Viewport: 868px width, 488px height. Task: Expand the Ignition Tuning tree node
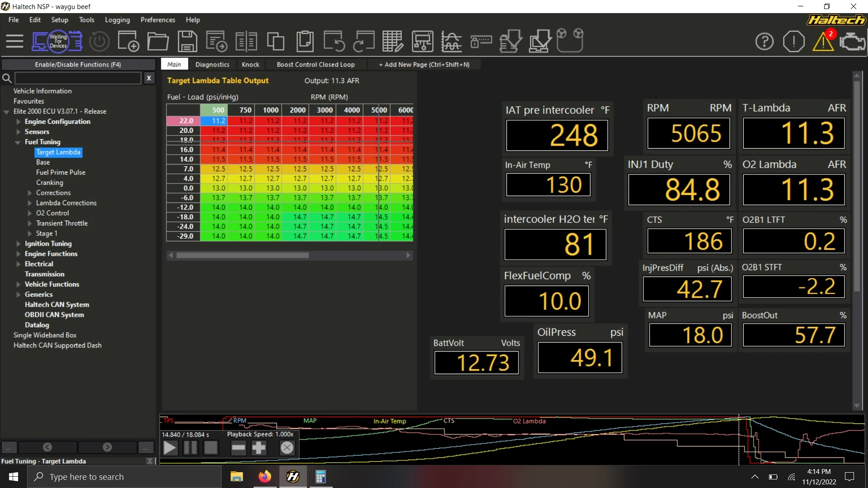(19, 244)
